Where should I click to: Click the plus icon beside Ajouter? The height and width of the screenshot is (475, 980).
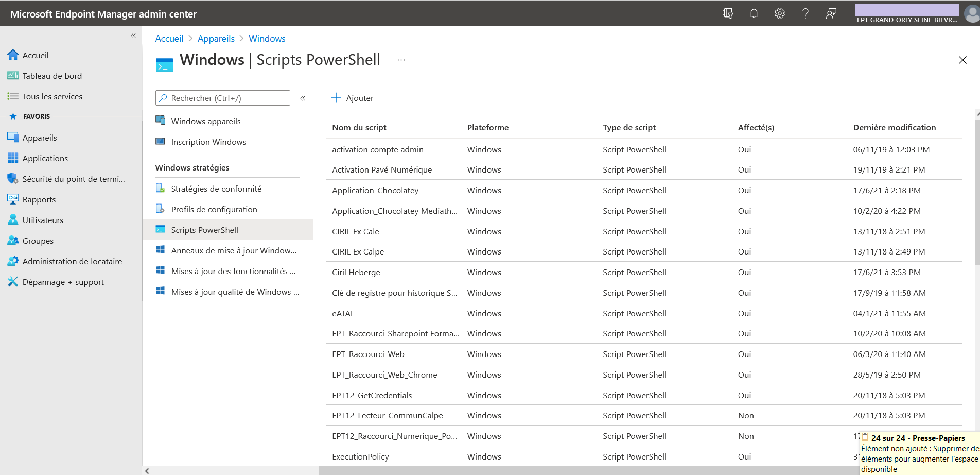pyautogui.click(x=336, y=98)
